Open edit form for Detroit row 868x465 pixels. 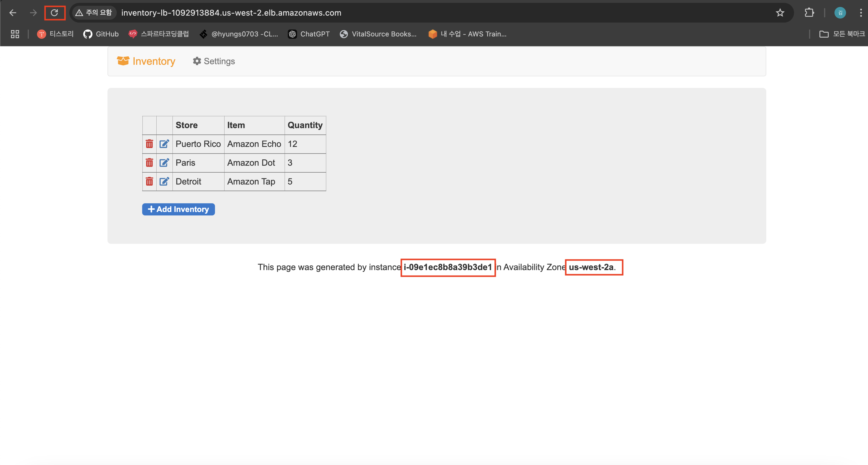[164, 182]
